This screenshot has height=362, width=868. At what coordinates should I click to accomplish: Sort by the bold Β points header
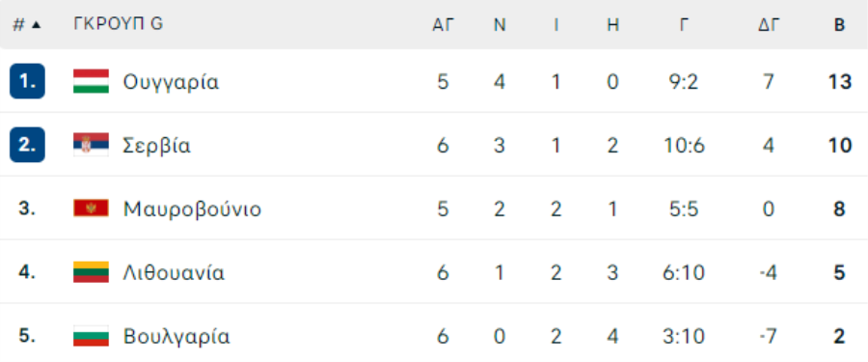point(839,25)
